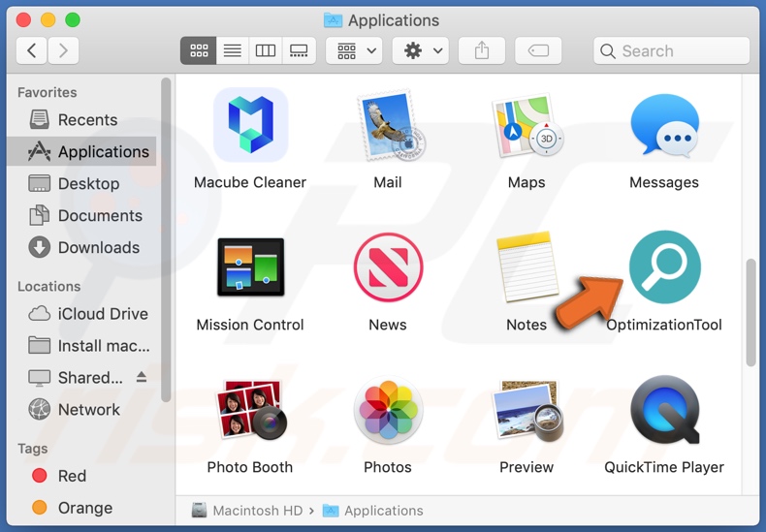The width and height of the screenshot is (766, 532).
Task: Switch to gallery view
Action: (x=299, y=50)
